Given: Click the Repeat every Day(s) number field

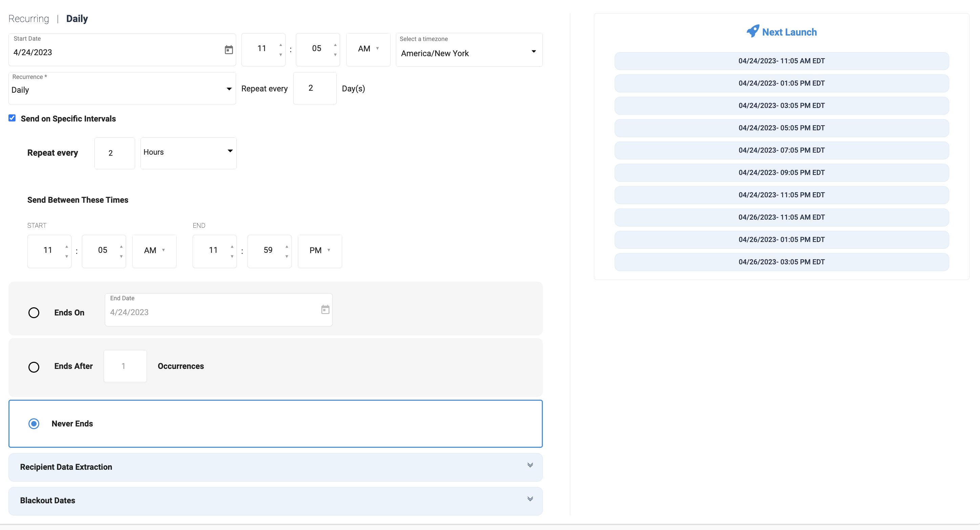Looking at the screenshot, I should (x=315, y=88).
